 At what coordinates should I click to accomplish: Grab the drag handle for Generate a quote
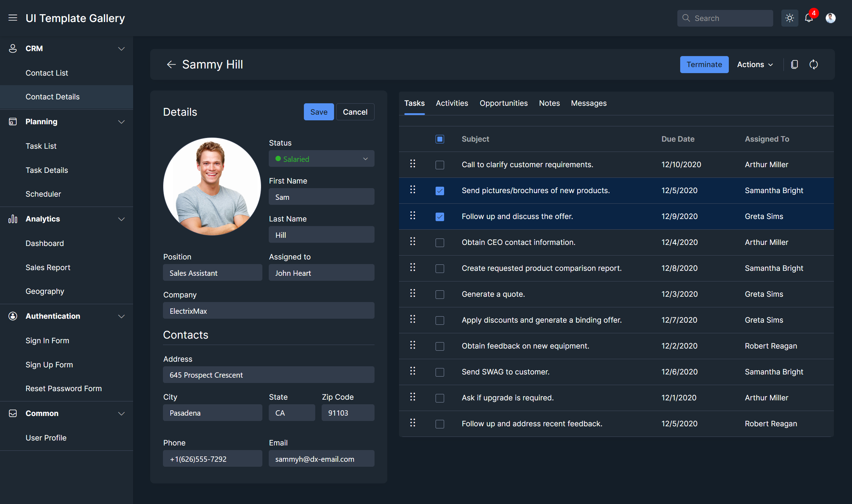(412, 294)
